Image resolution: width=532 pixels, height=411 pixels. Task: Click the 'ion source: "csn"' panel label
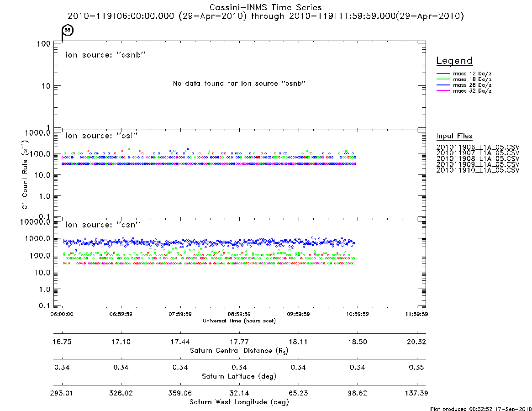point(103,225)
